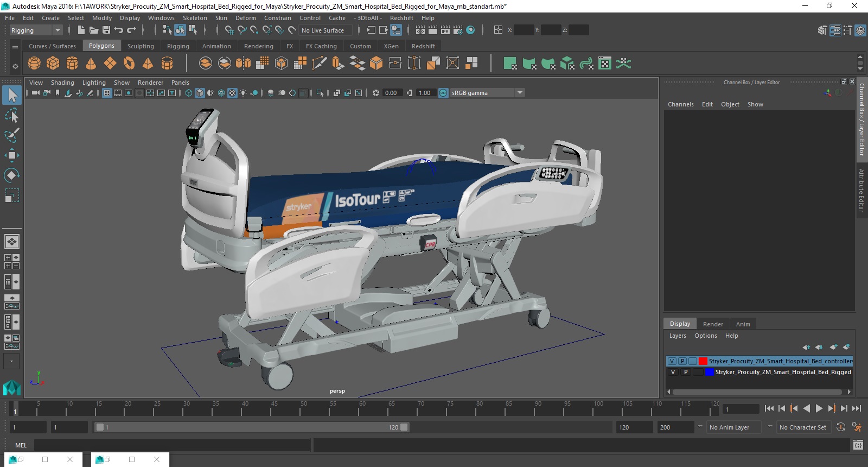Click the Channel Box / Layer Editor side tab

(861, 119)
